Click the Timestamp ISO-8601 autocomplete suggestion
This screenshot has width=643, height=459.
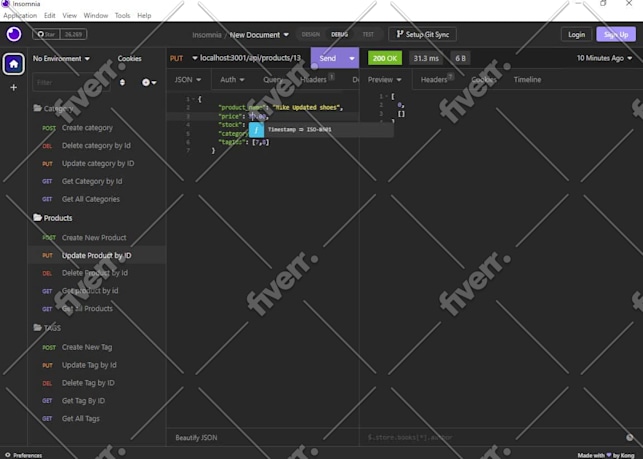[x=321, y=130]
